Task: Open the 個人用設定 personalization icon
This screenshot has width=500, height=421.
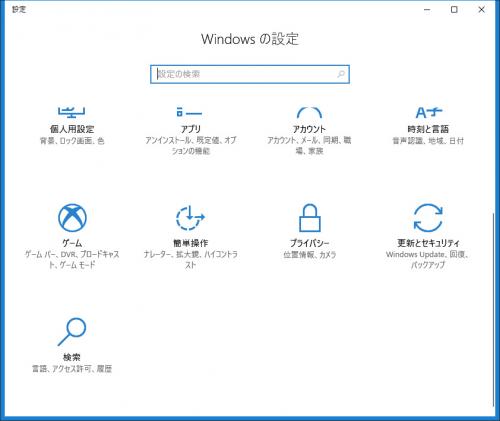Action: 72,112
